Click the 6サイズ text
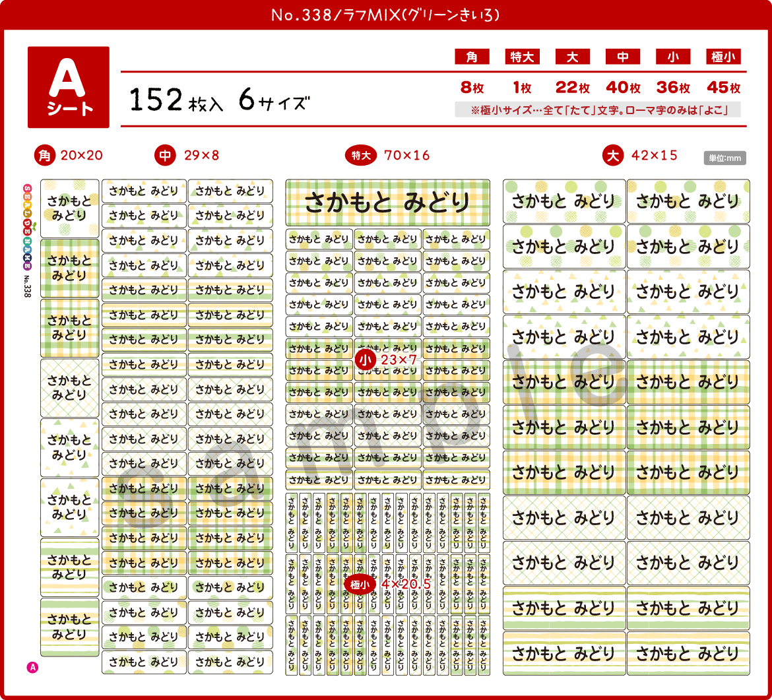772x700 pixels. [274, 100]
